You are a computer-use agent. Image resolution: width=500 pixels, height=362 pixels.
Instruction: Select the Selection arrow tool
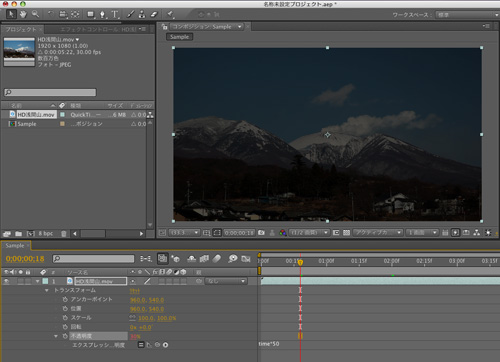point(11,14)
